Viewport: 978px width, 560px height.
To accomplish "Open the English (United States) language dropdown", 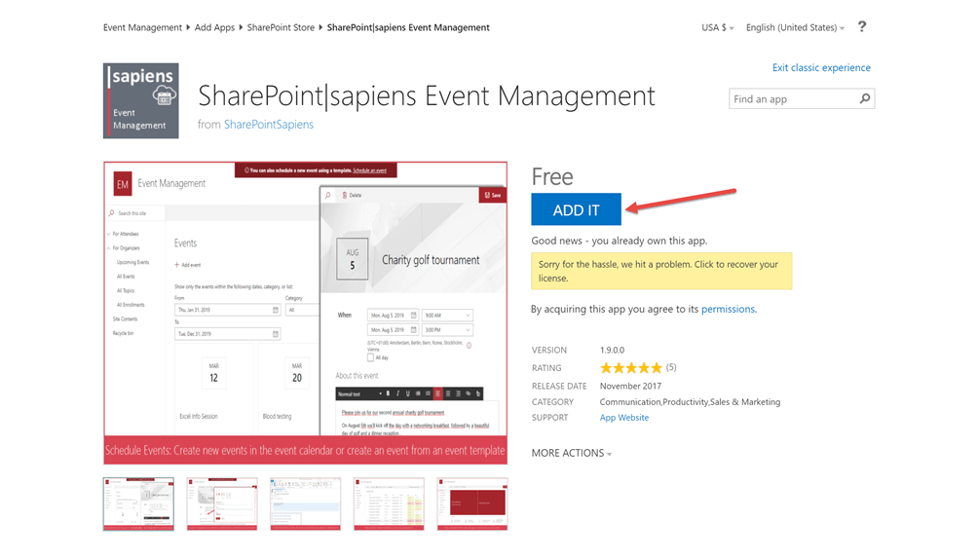I will click(x=795, y=28).
